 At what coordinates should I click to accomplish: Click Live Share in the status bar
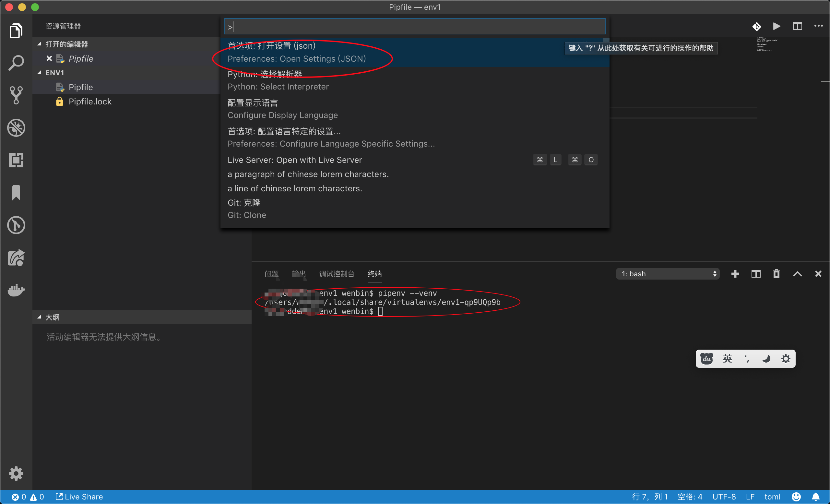coord(79,497)
